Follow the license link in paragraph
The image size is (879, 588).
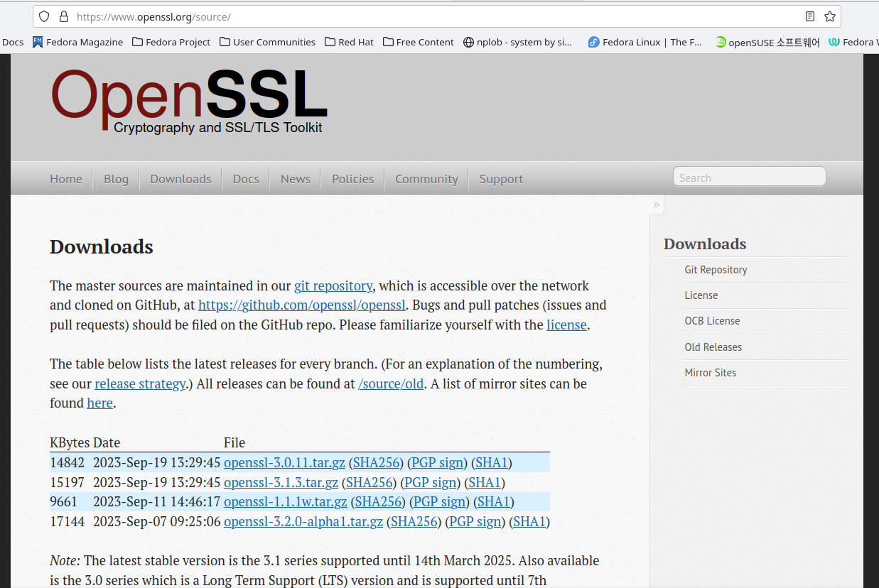click(x=566, y=325)
